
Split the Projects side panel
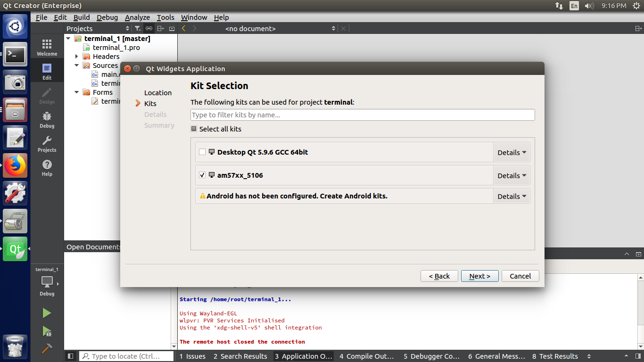pyautogui.click(x=160, y=29)
